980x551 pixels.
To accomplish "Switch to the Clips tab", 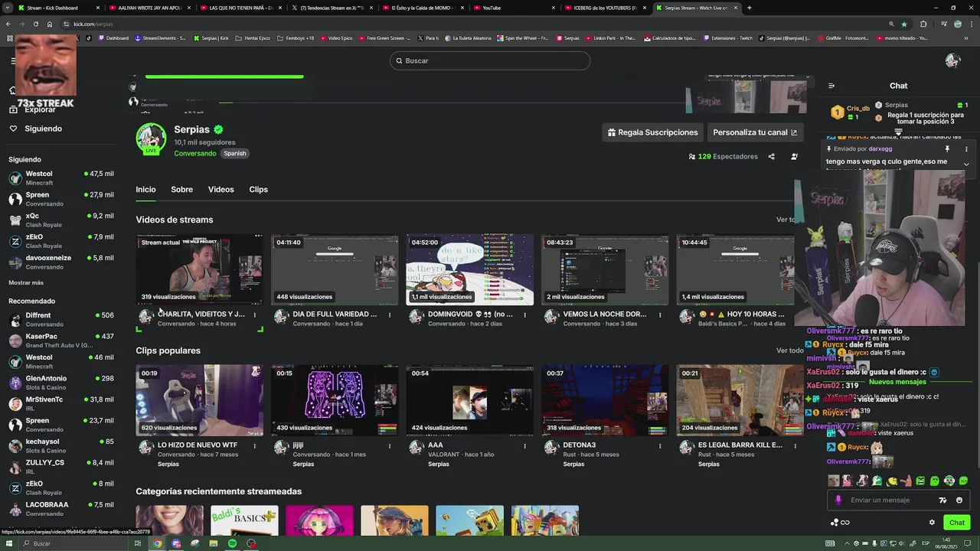I will pyautogui.click(x=258, y=189).
